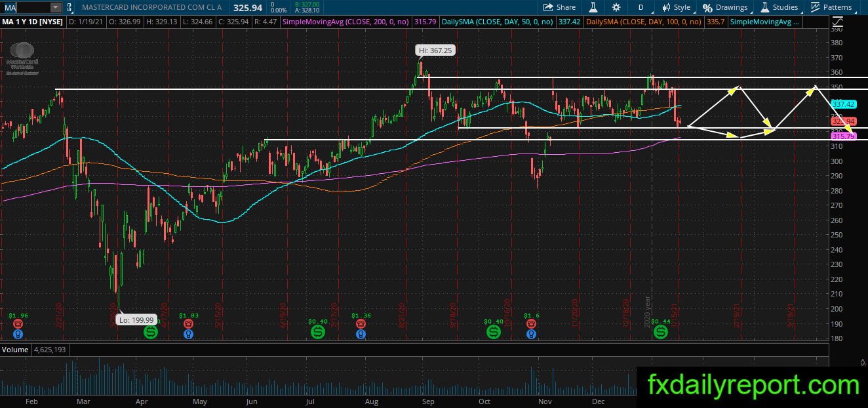Open the Patterns menu

[831, 7]
